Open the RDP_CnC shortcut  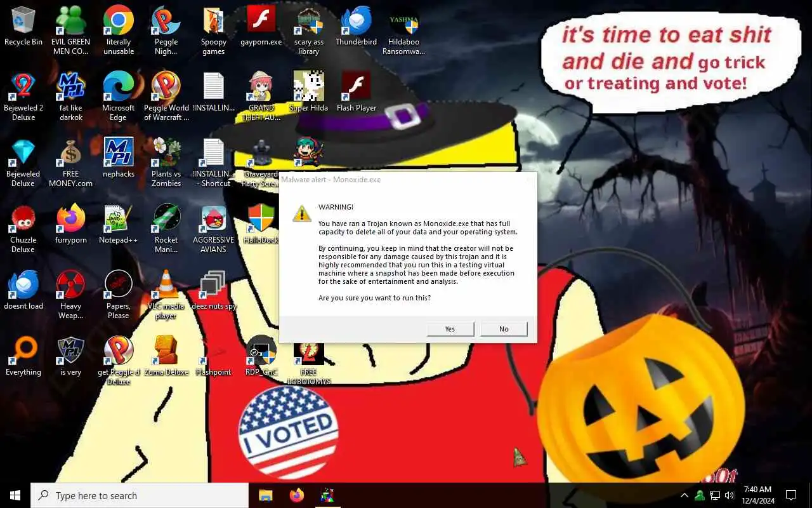point(261,356)
